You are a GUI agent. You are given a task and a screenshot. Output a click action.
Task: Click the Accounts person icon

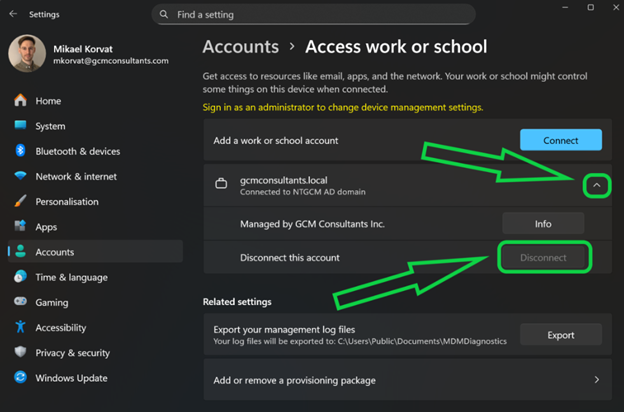20,252
